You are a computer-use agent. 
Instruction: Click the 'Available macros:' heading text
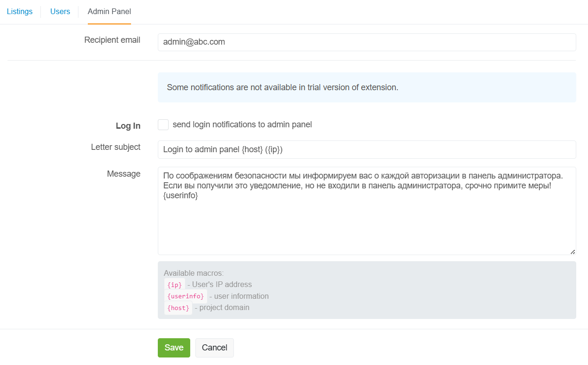tap(193, 273)
